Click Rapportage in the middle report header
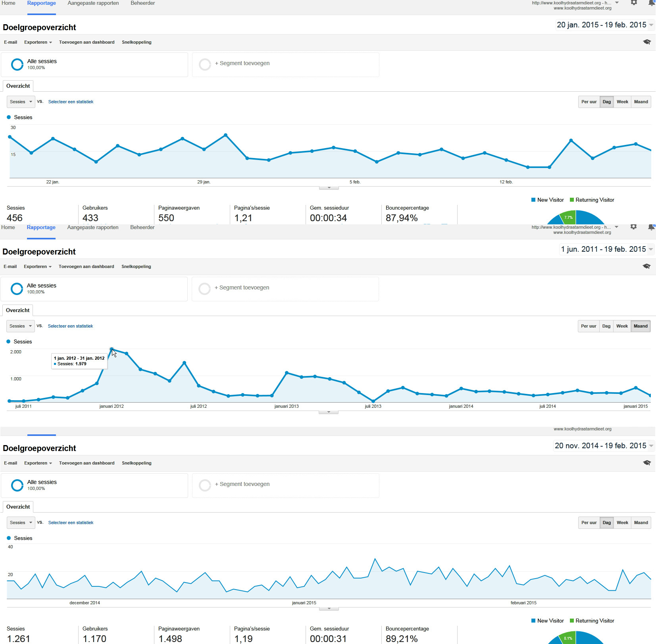656x644 pixels. click(41, 228)
